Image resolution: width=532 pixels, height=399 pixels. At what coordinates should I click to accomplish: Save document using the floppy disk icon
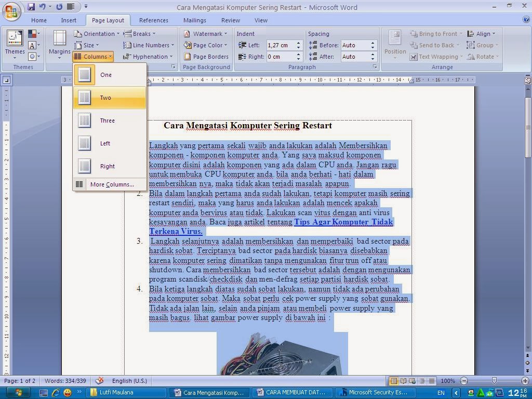point(31,6)
